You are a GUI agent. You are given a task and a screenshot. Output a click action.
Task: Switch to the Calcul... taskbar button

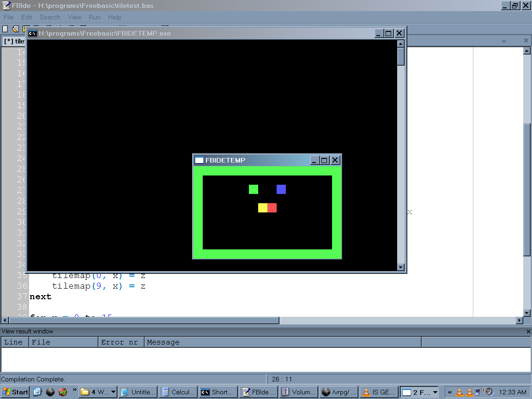[x=178, y=392]
